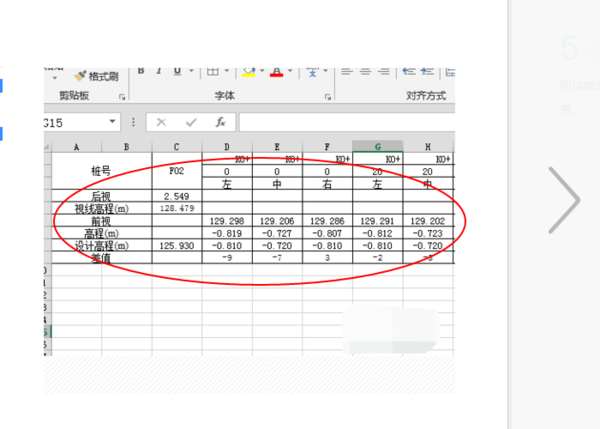The image size is (600, 429).
Task: Select cell with value 128.479
Action: [176, 209]
